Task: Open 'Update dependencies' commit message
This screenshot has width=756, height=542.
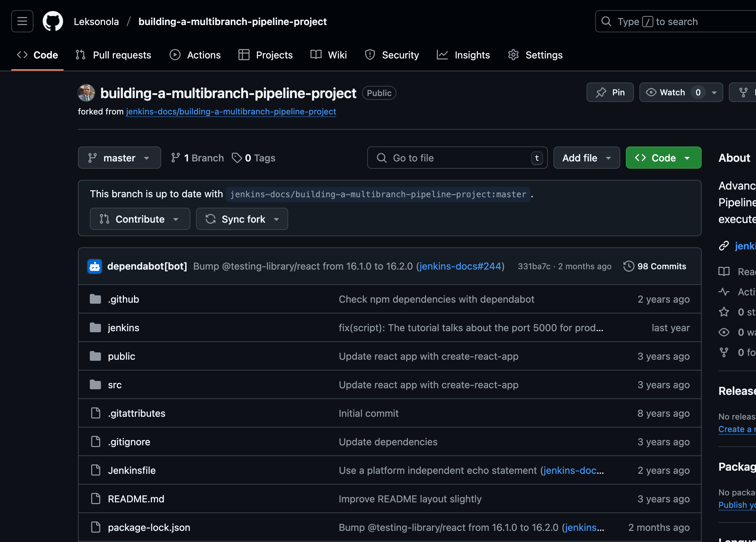Action: point(388,442)
